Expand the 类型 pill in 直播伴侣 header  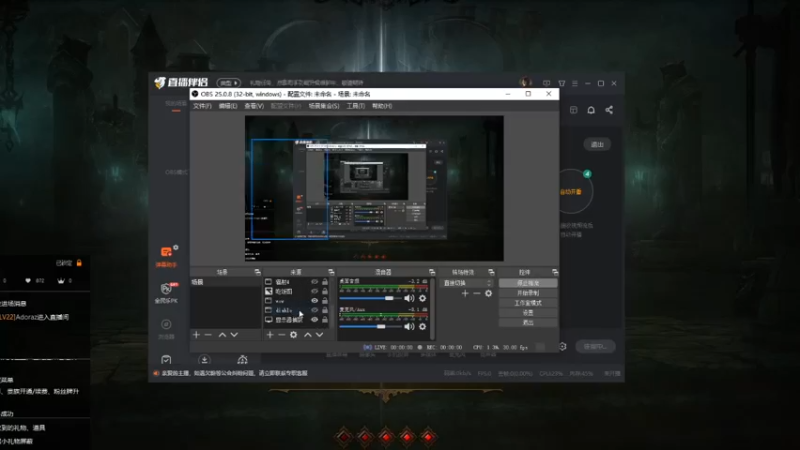pos(228,83)
